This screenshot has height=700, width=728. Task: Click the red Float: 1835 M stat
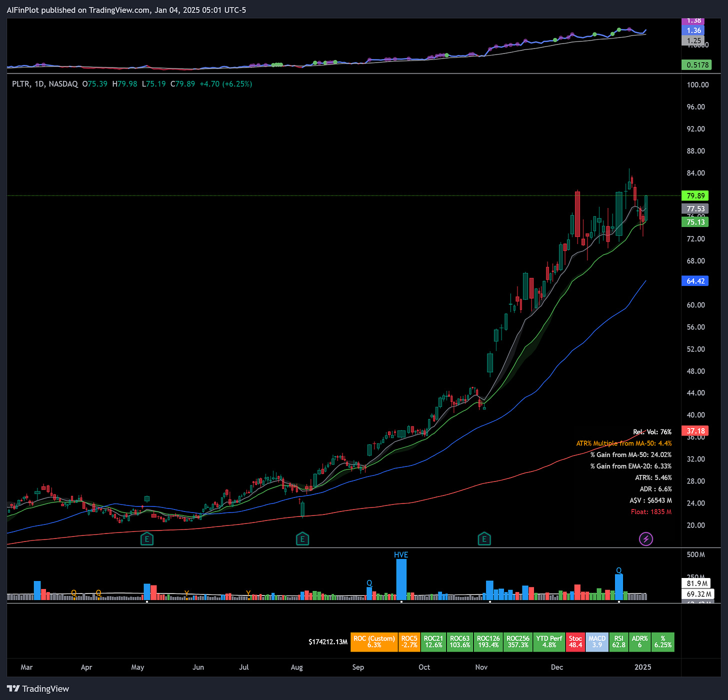651,512
